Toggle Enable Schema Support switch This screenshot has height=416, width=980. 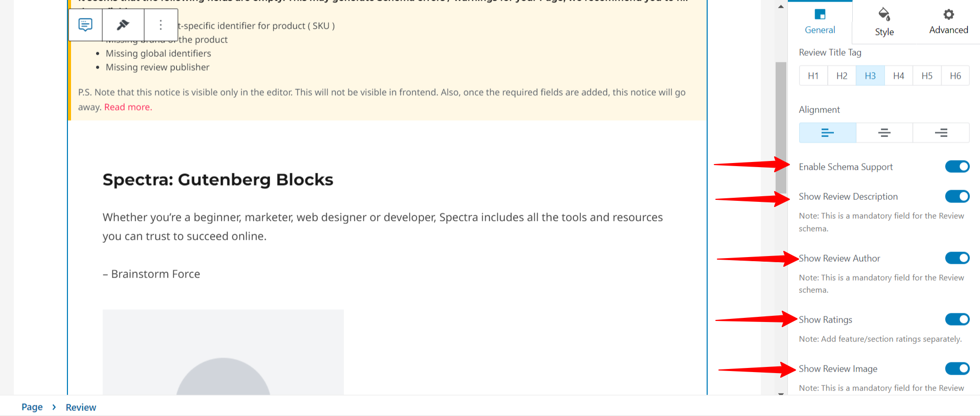click(x=957, y=167)
